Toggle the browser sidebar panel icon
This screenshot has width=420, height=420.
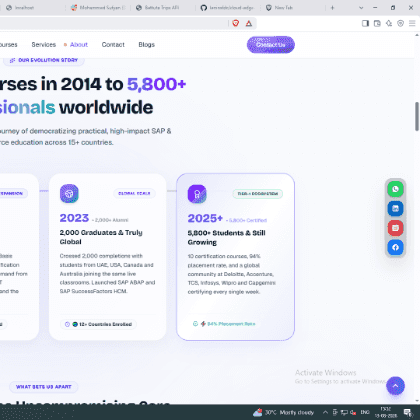click(x=365, y=23)
